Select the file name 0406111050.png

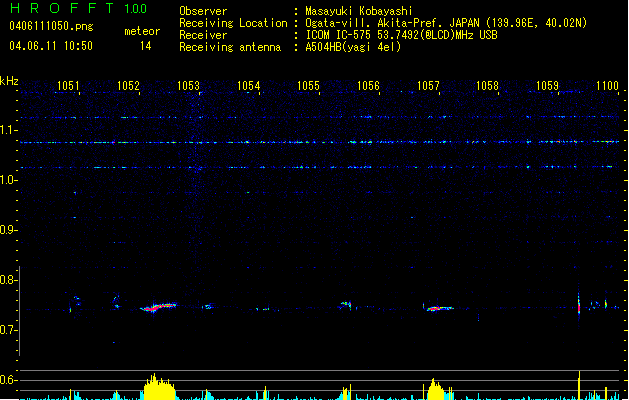[51, 26]
